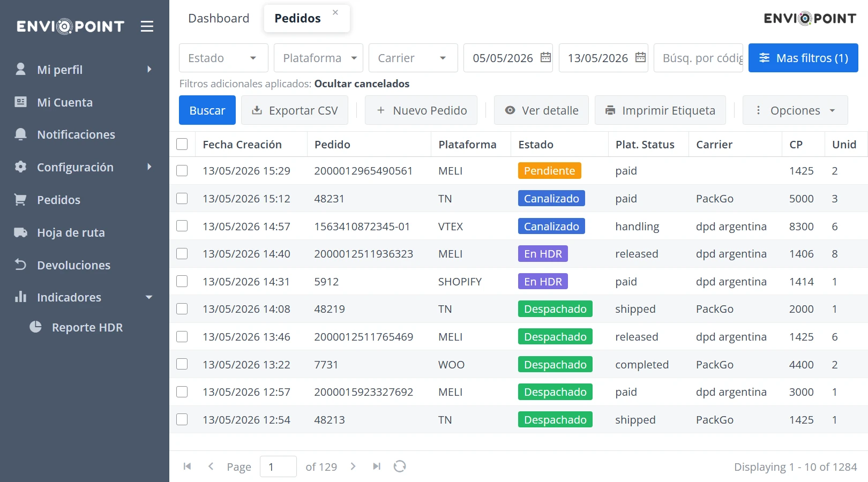Switch to the Dashboard tab
This screenshot has height=482, width=868.
219,18
